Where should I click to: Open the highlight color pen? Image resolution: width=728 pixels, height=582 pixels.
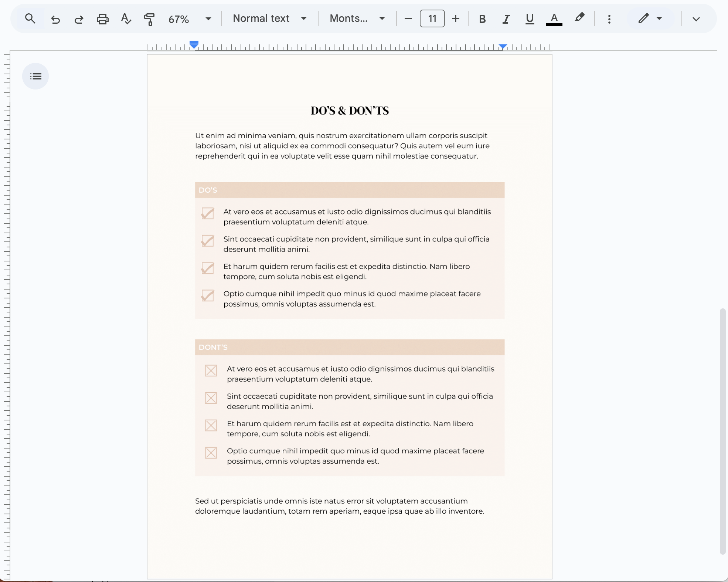[x=579, y=18]
